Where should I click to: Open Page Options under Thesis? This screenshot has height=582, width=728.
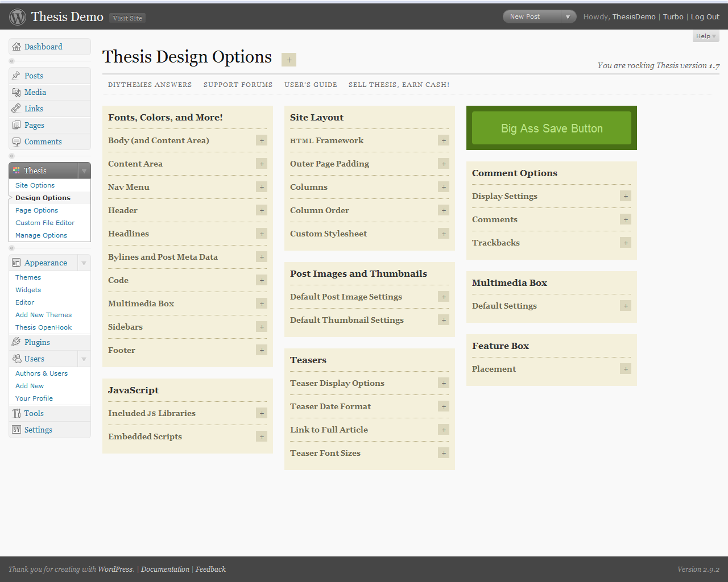tap(37, 210)
